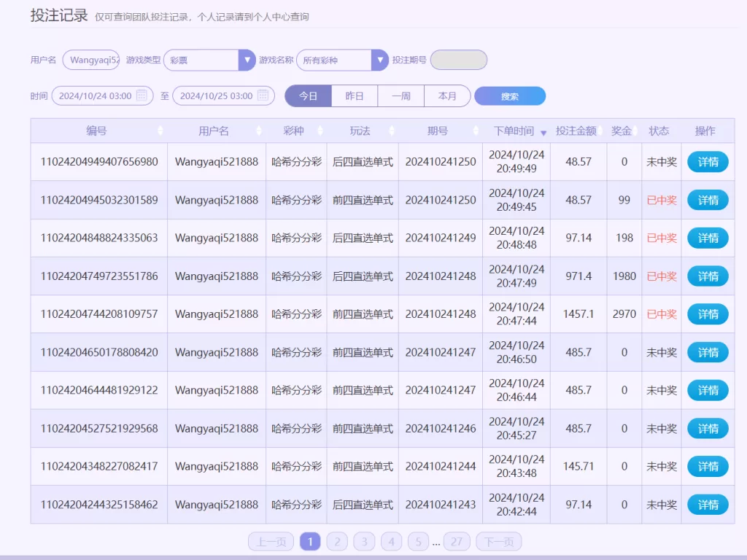
Task: Open 详情 for bet amount 145.71
Action: coord(708,467)
